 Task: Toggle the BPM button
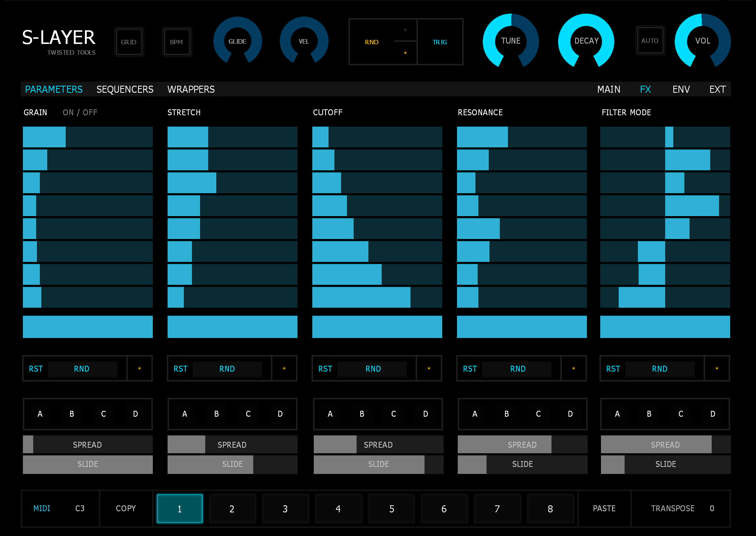click(x=176, y=42)
